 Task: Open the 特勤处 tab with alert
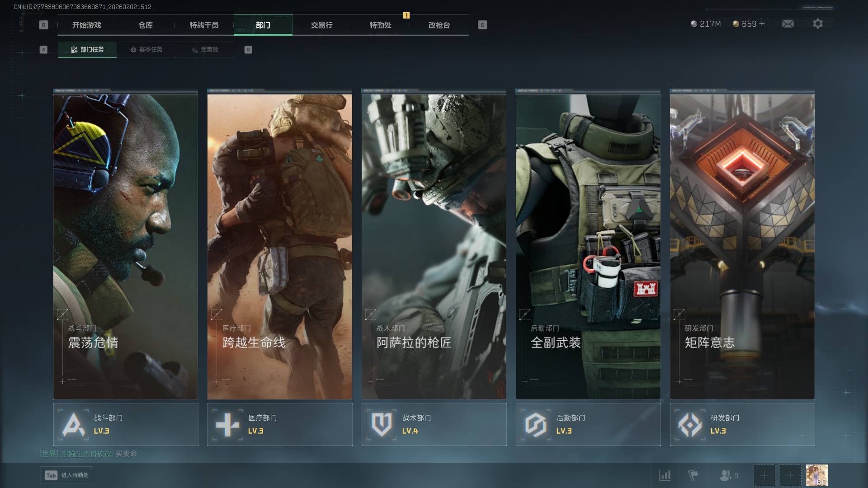[x=380, y=25]
